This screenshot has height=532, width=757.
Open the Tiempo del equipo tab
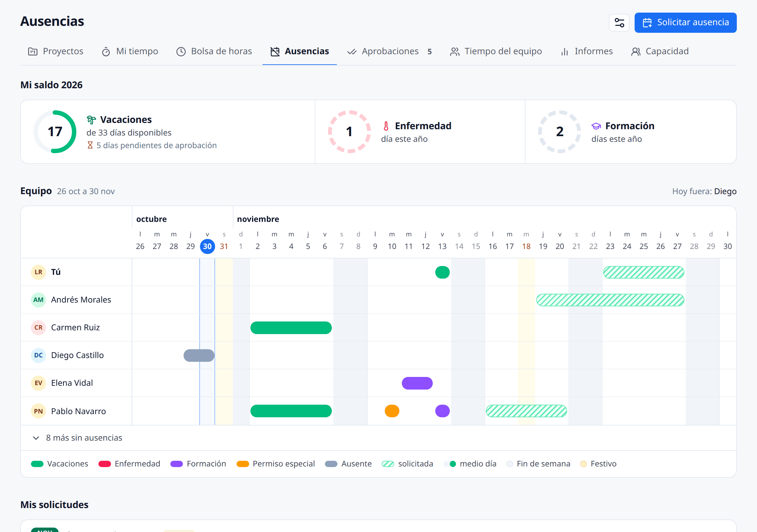[496, 51]
